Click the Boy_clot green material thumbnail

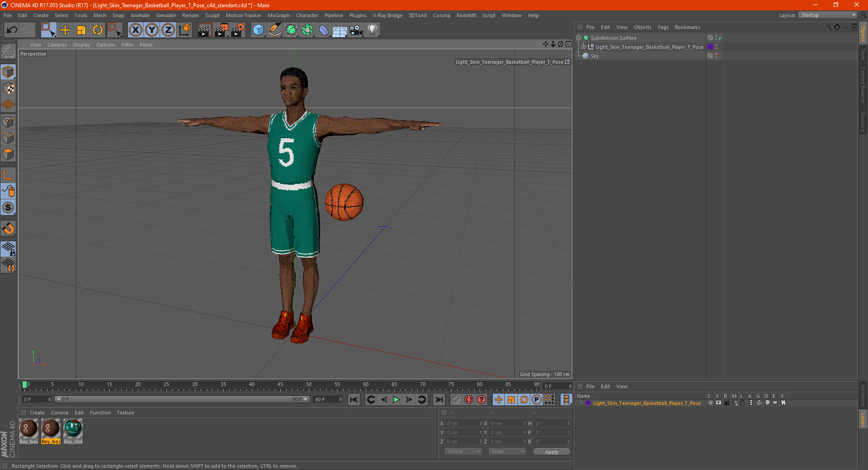tap(73, 428)
